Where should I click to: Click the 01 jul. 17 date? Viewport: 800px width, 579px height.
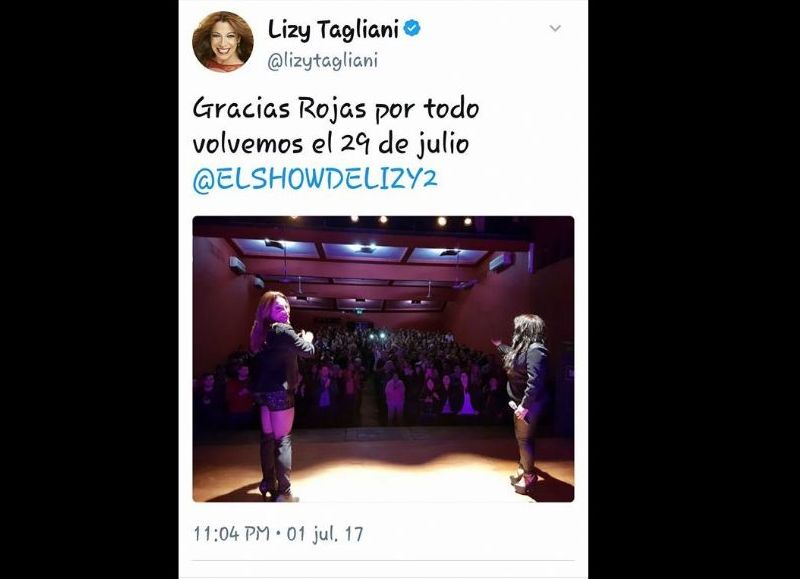(x=325, y=534)
